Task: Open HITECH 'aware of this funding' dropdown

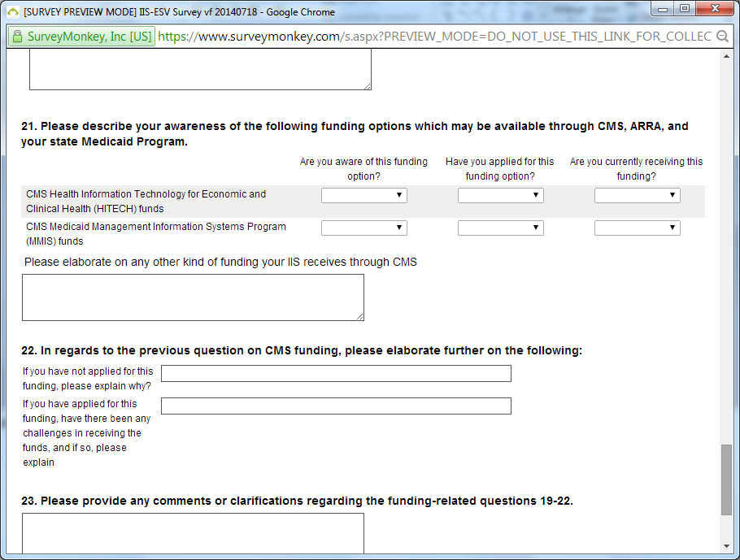Action: tap(363, 195)
